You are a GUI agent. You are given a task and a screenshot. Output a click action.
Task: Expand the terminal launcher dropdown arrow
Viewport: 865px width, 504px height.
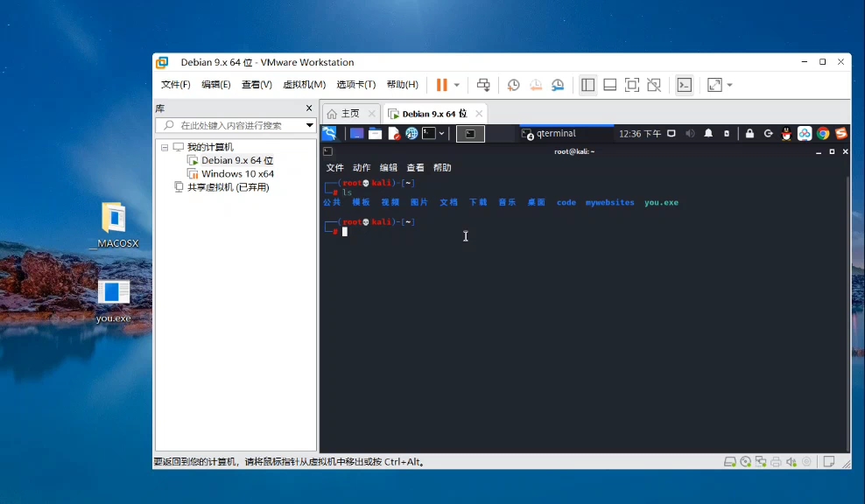click(442, 134)
